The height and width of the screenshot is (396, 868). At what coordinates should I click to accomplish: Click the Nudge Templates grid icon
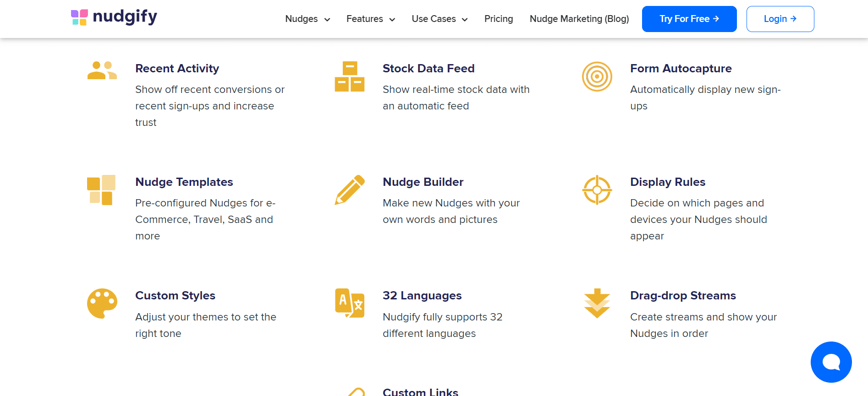point(101,190)
